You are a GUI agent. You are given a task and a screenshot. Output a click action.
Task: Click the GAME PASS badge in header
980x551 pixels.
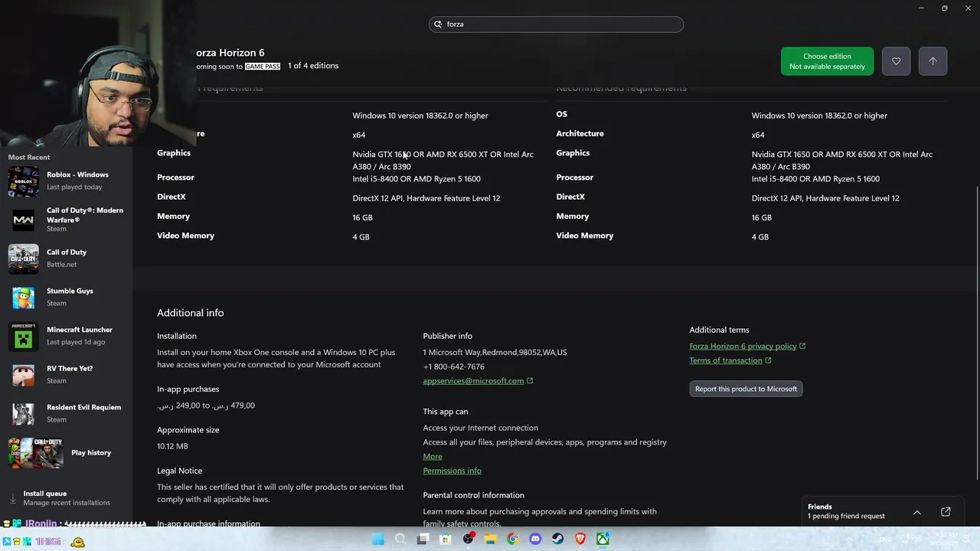point(263,67)
